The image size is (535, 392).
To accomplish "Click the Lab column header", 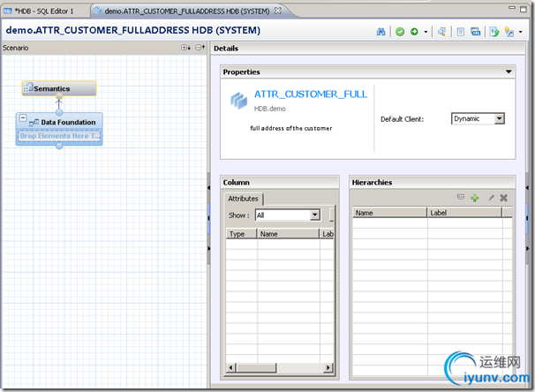I will tap(328, 234).
